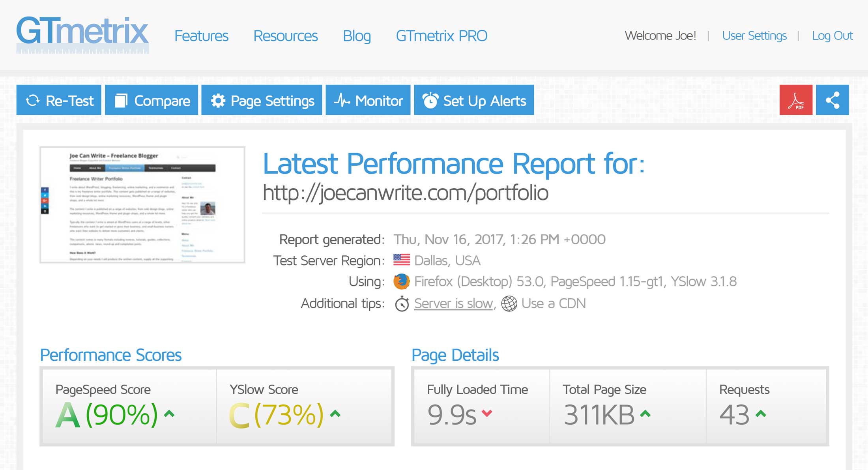Click the Requests 43 value
The image size is (868, 470).
(x=734, y=415)
